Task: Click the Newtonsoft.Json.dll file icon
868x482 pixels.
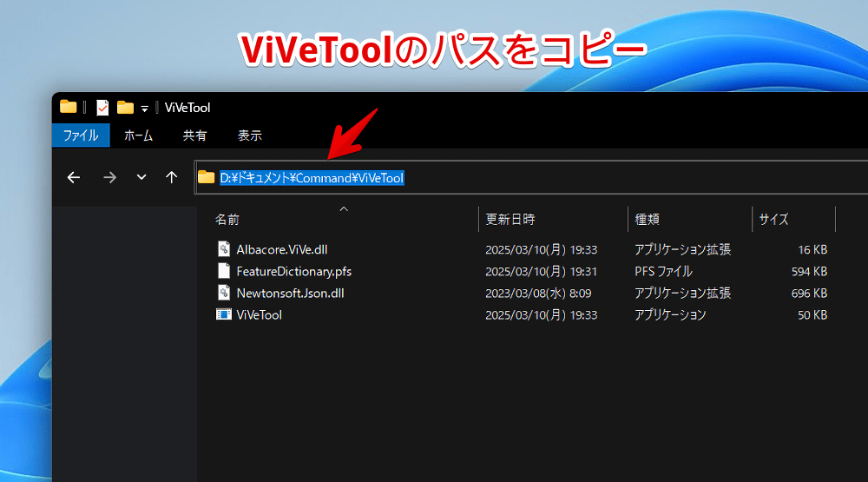Action: pyautogui.click(x=224, y=293)
